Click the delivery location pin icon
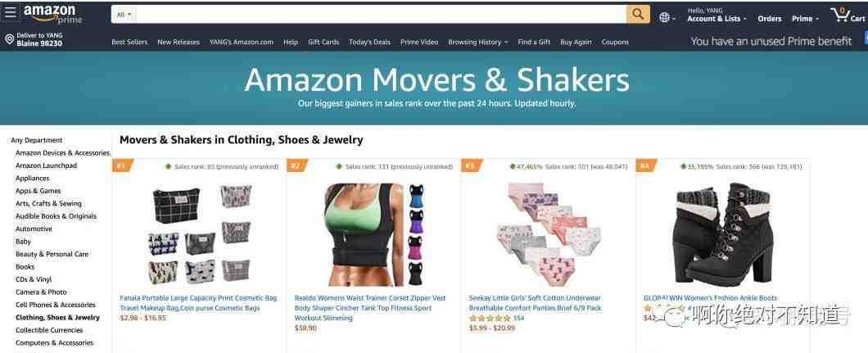Image resolution: width=868 pixels, height=353 pixels. coord(9,39)
